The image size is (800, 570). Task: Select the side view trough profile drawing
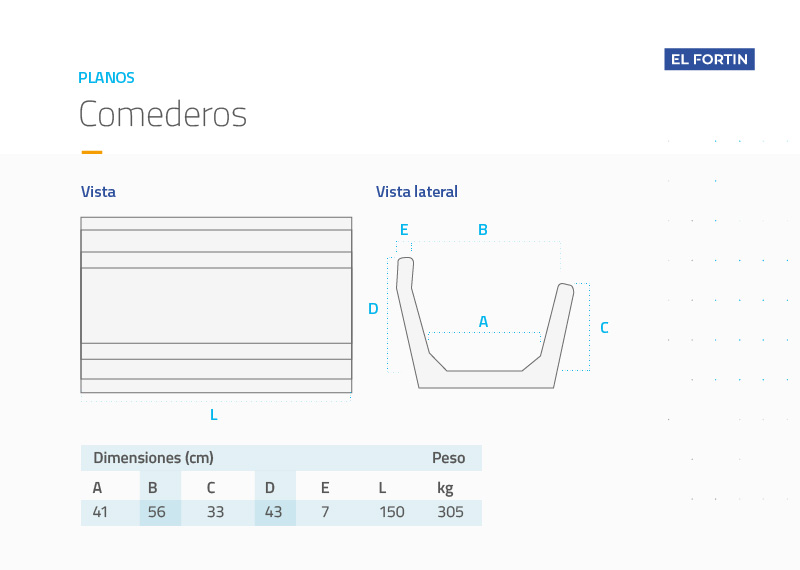click(485, 323)
